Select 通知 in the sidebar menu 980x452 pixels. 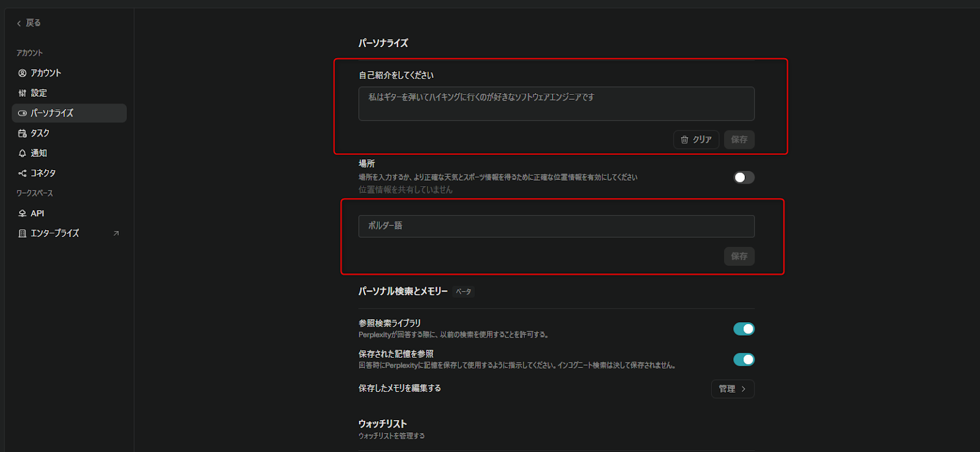click(39, 154)
